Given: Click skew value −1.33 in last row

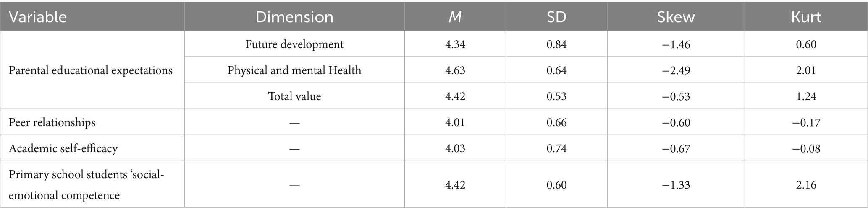Looking at the screenshot, I should 676,184.
